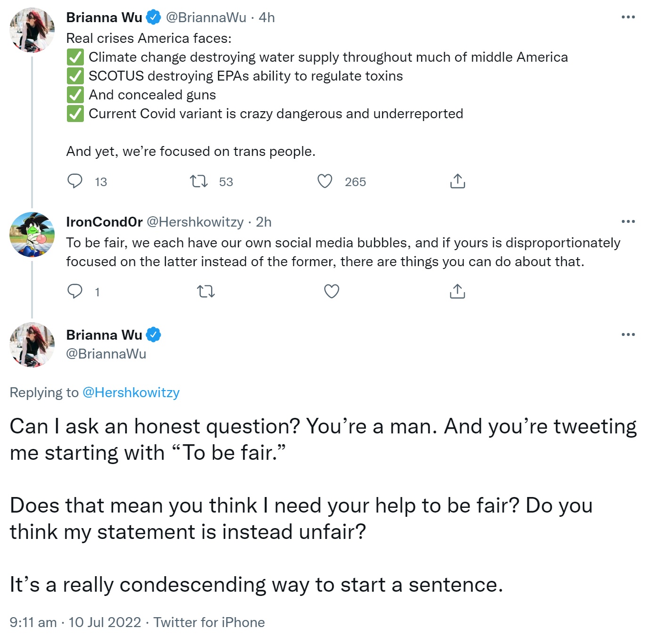Click the verified badge beside the top Brianna Wu name
This screenshot has width=646, height=644.
click(154, 17)
